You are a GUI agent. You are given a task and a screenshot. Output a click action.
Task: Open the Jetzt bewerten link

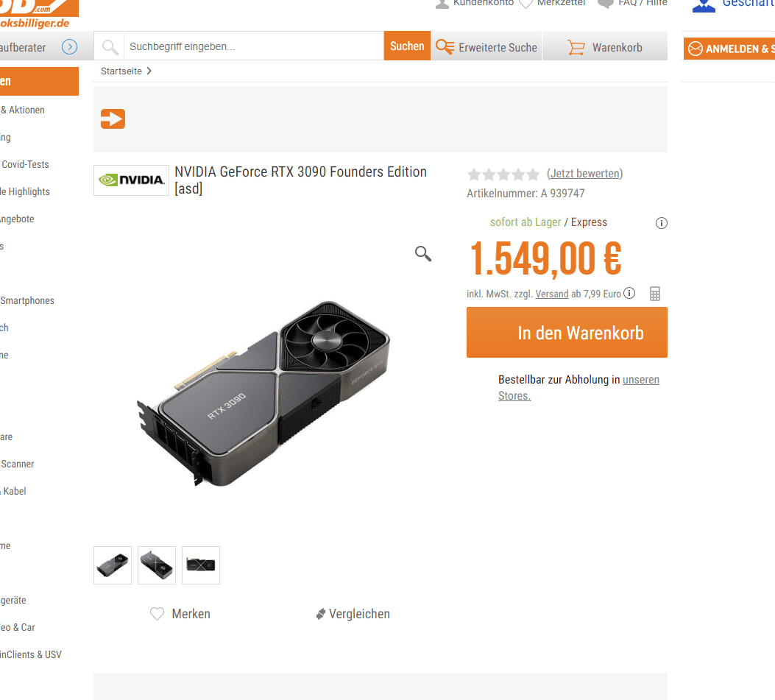click(x=584, y=174)
